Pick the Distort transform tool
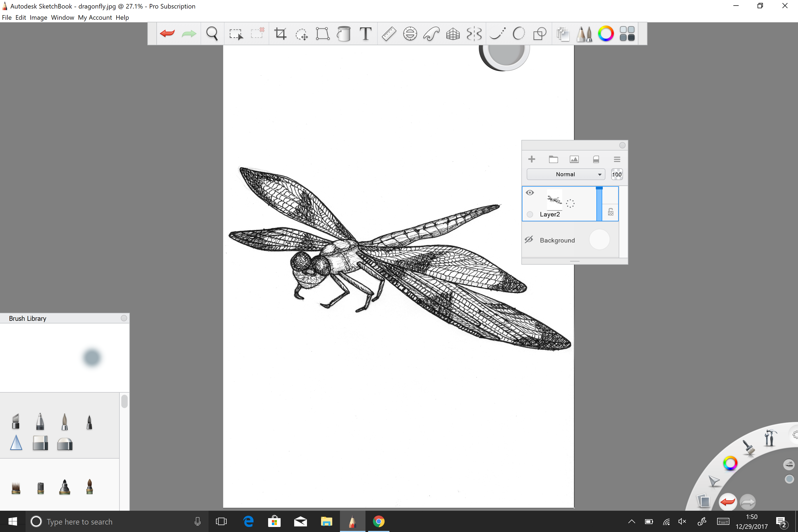798x532 pixels. coord(322,34)
